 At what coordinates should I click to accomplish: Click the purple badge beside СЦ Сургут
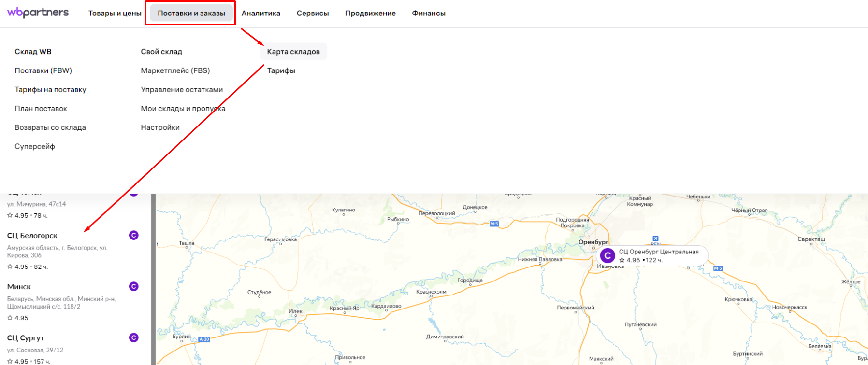(x=134, y=337)
